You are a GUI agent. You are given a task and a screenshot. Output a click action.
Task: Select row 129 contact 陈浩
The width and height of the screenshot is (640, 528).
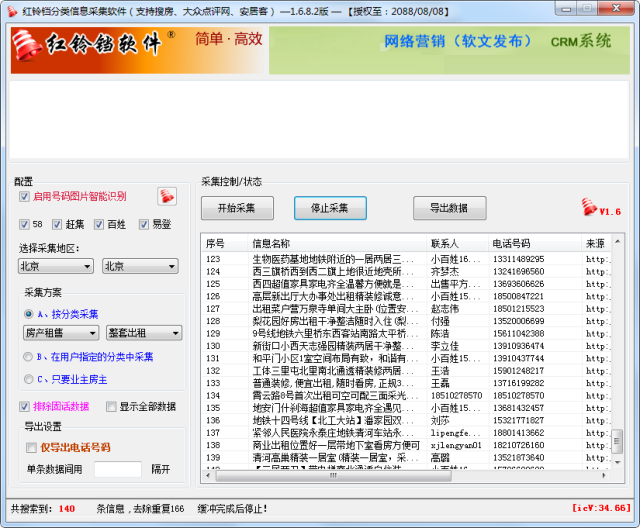click(x=440, y=333)
